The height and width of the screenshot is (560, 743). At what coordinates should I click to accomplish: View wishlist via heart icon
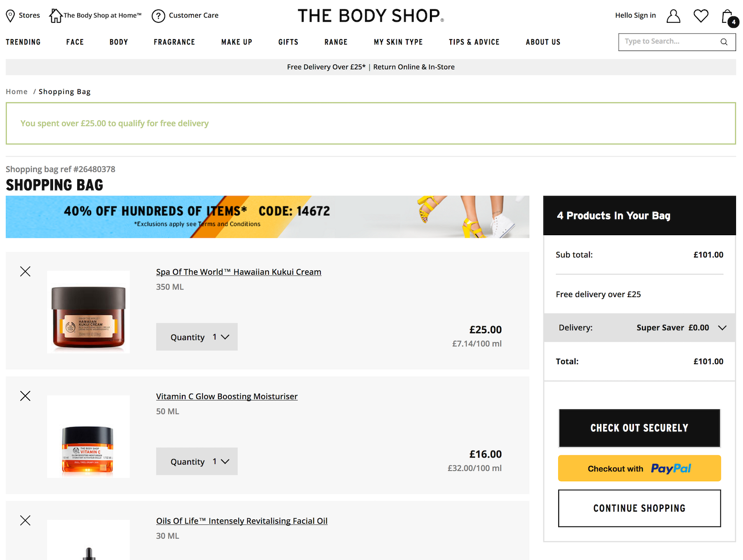coord(701,16)
